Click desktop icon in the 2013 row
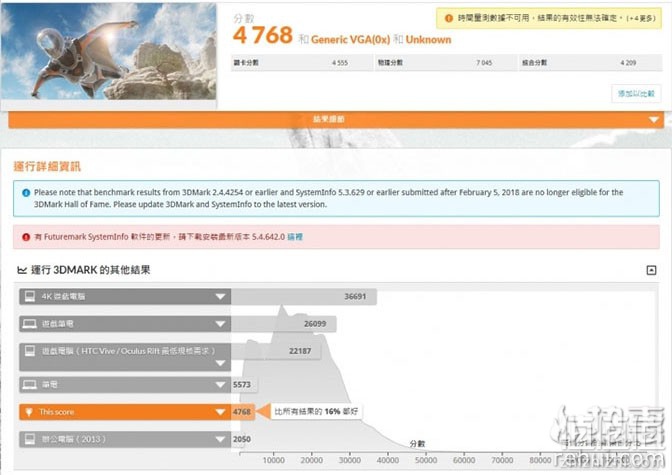The height and width of the screenshot is (475, 672). point(30,439)
